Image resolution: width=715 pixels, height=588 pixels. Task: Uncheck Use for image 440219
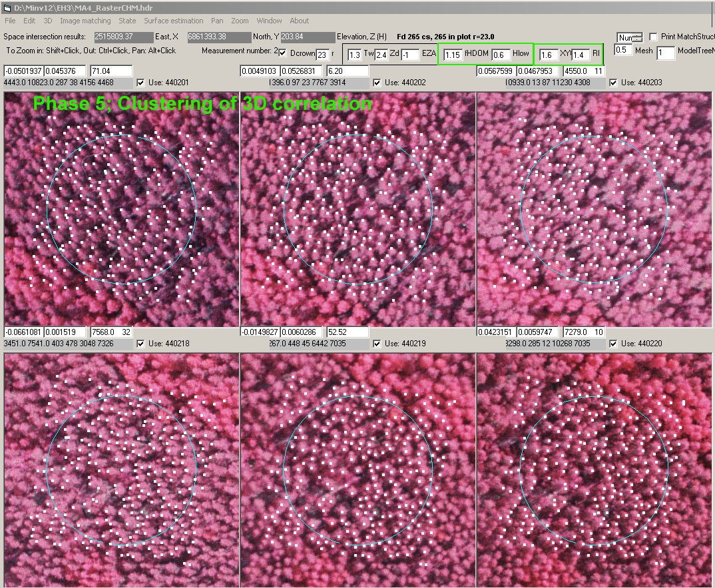(x=377, y=344)
